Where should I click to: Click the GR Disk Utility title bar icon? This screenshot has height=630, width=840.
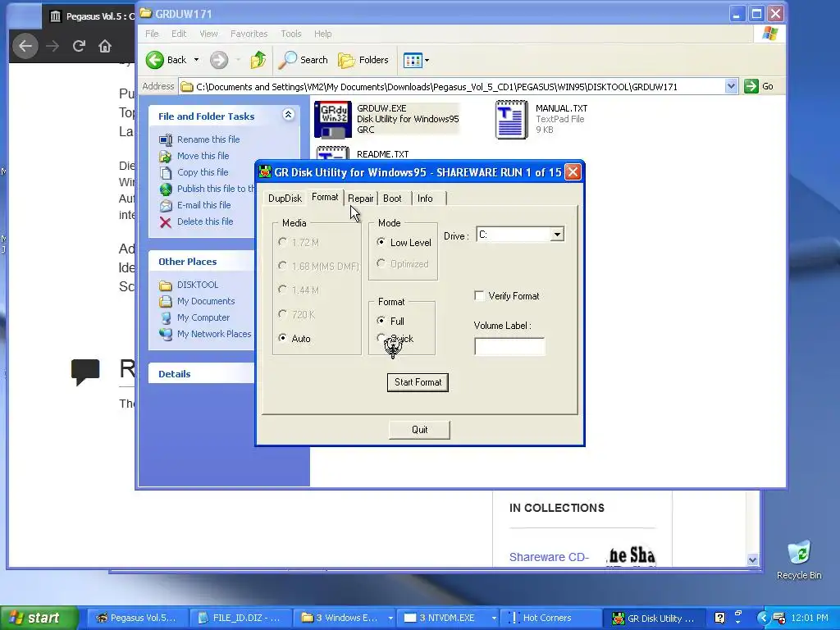pos(265,172)
